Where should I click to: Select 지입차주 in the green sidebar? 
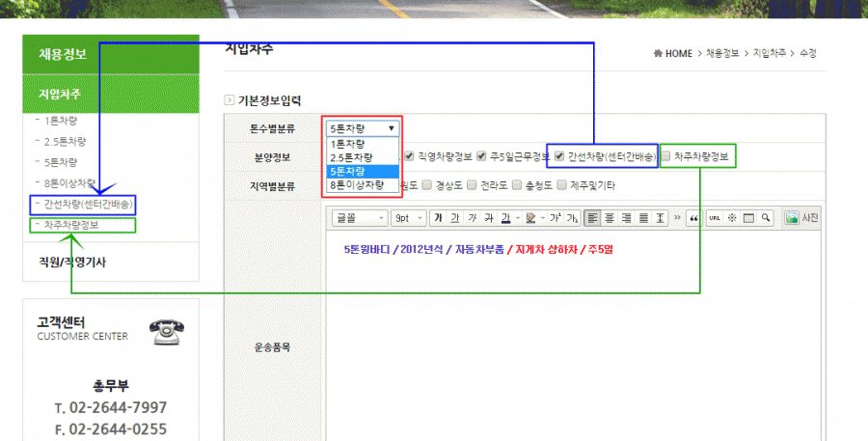click(111, 95)
